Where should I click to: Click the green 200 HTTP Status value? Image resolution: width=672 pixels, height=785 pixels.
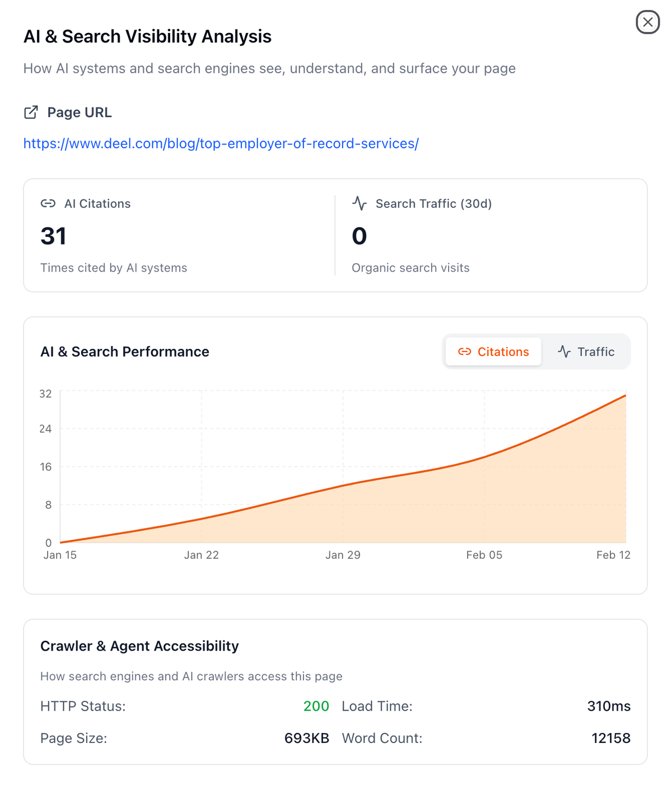pos(315,706)
